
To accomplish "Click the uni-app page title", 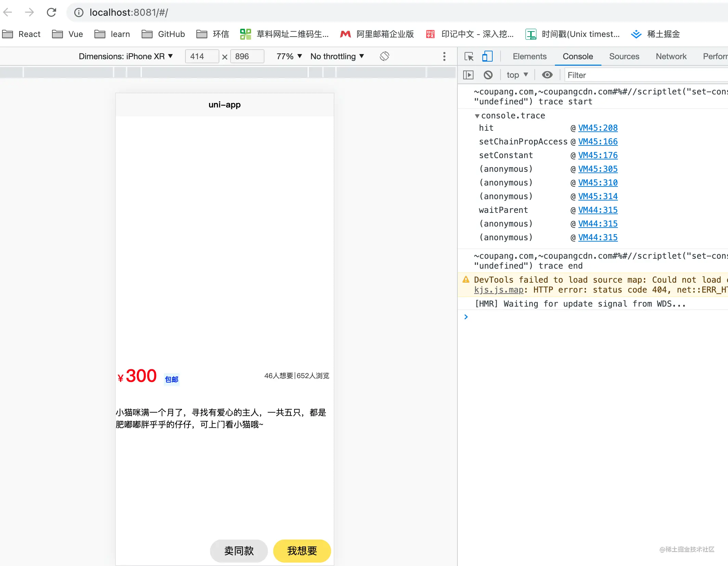I will (x=224, y=105).
